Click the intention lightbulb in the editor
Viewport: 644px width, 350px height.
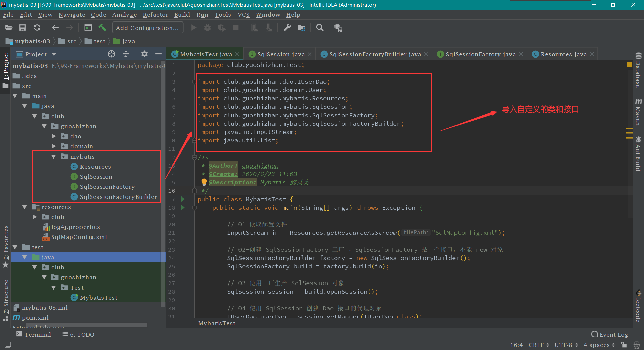204,182
